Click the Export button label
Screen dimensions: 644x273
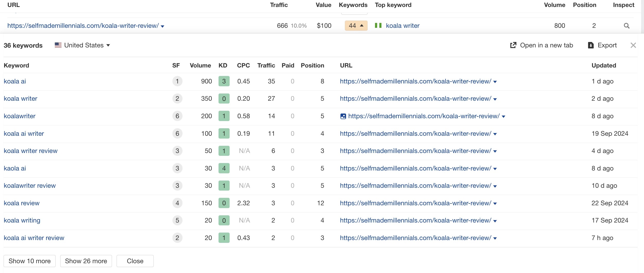tap(607, 45)
